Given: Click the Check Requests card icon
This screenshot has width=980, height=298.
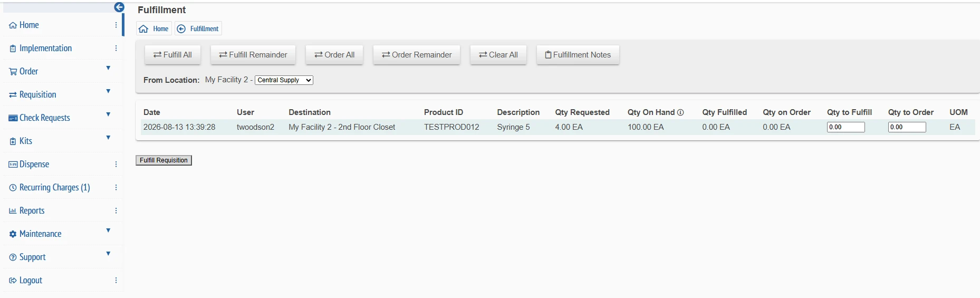Looking at the screenshot, I should click(x=13, y=118).
